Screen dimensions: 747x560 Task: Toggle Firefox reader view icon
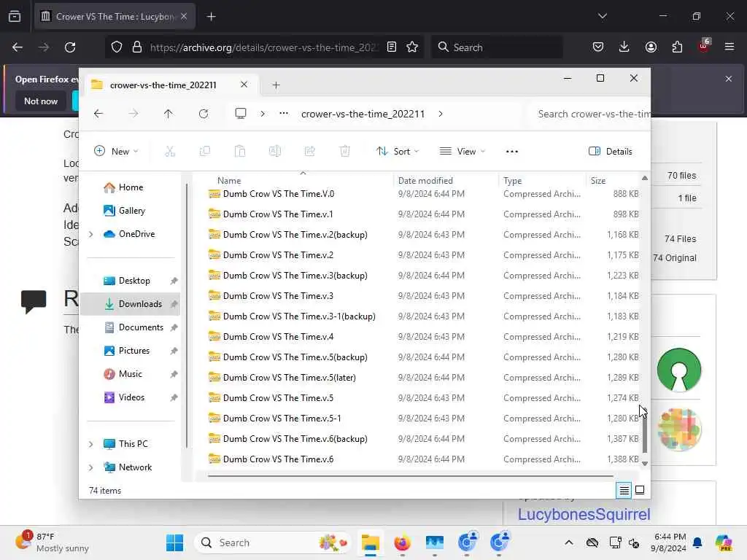coord(392,47)
